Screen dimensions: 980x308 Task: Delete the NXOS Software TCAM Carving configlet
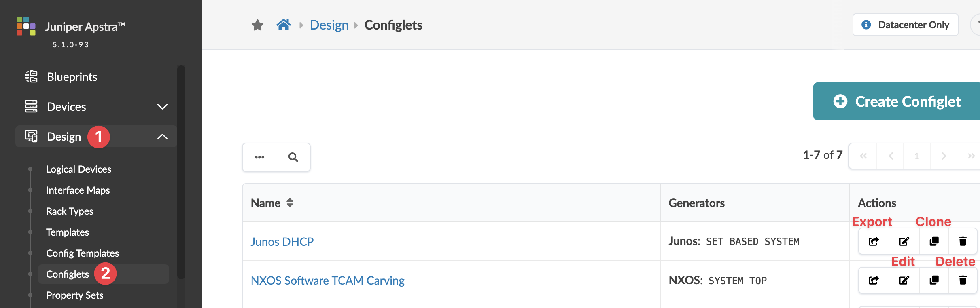pos(963,280)
